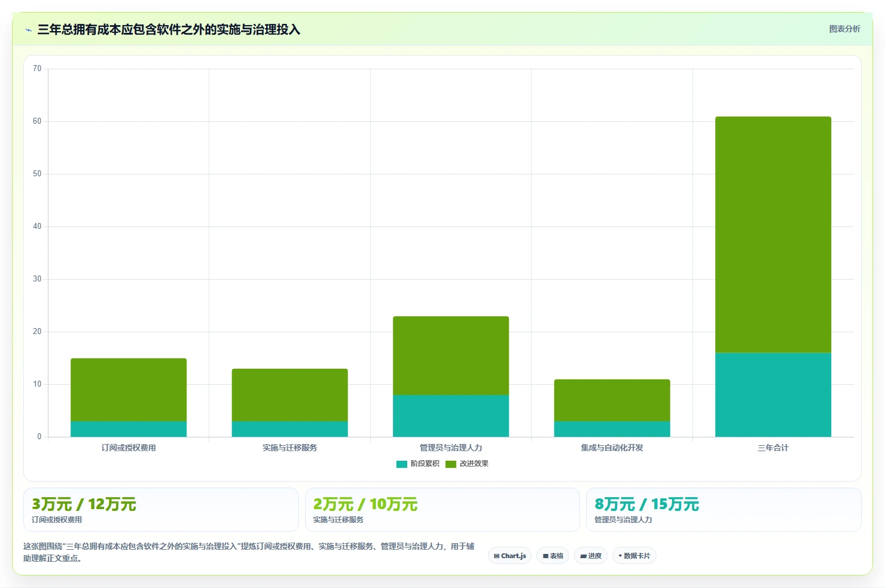Open the 3万元 / 12万元 data card
Viewport: 885px width, 588px height.
(161, 510)
